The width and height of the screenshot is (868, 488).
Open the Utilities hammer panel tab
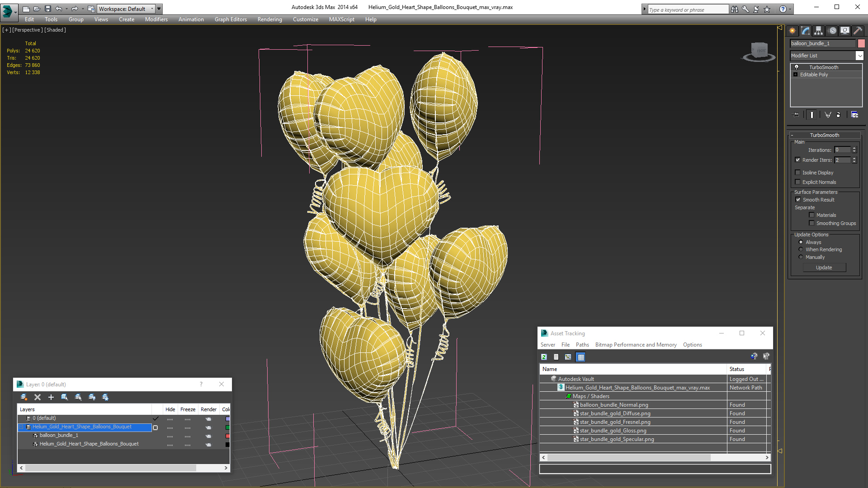[858, 31]
